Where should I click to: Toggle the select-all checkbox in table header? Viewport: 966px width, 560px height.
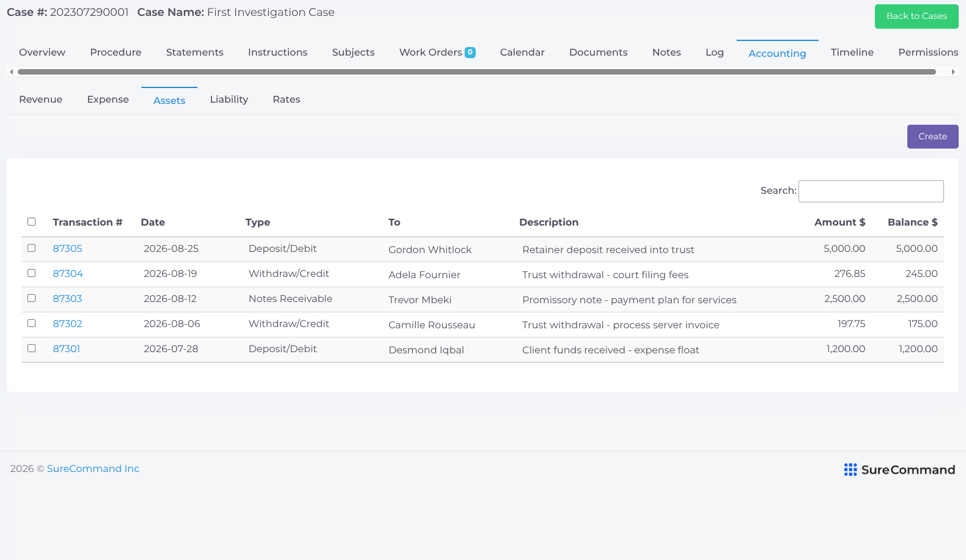point(32,222)
